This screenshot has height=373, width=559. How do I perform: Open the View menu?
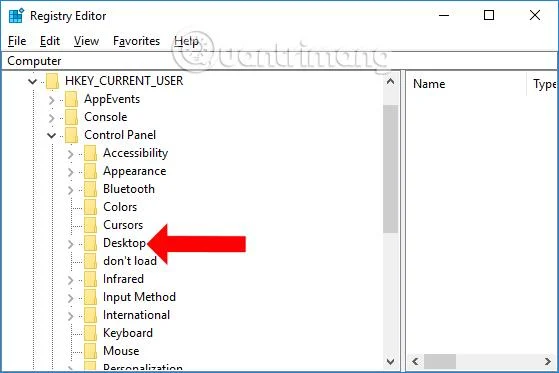pos(86,41)
